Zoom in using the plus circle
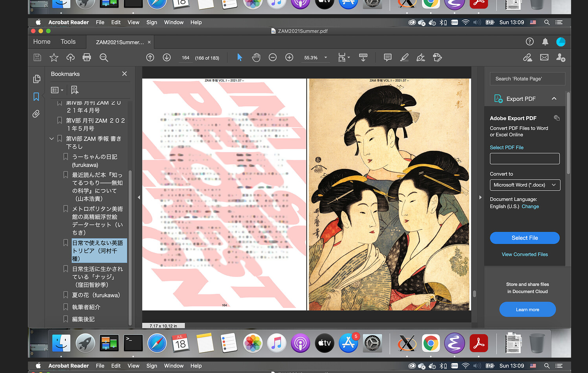 point(289,58)
